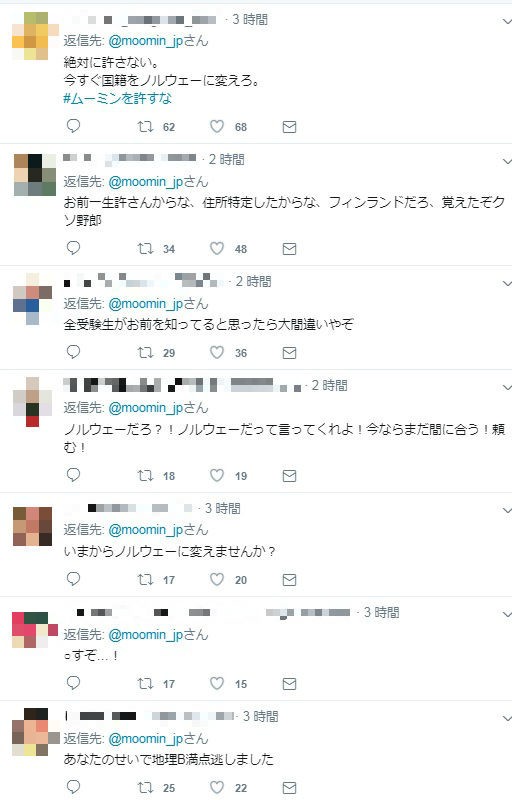Like the tweet with 36 likes
The width and height of the screenshot is (512, 800).
point(217,353)
